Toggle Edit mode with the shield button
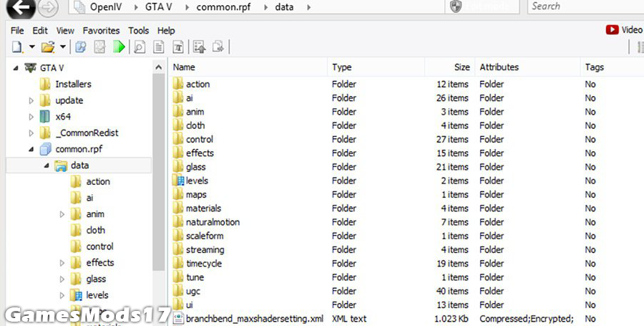The height and width of the screenshot is (326, 644). [482, 6]
